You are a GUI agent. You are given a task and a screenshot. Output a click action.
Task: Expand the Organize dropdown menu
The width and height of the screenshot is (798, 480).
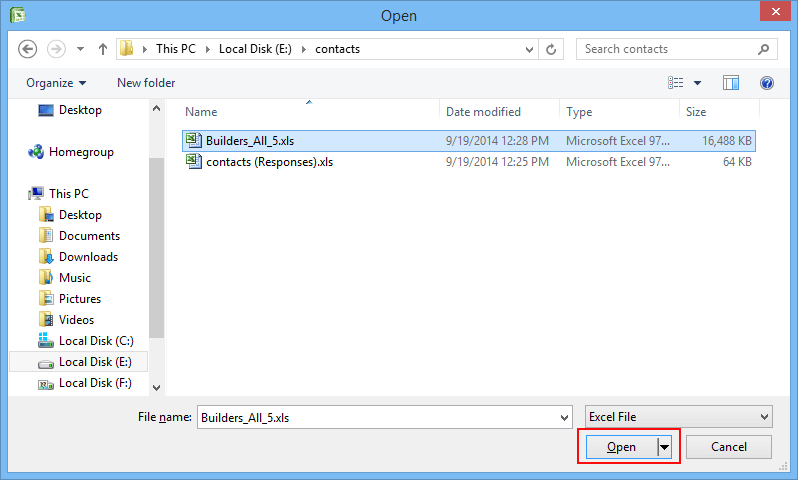(x=56, y=83)
